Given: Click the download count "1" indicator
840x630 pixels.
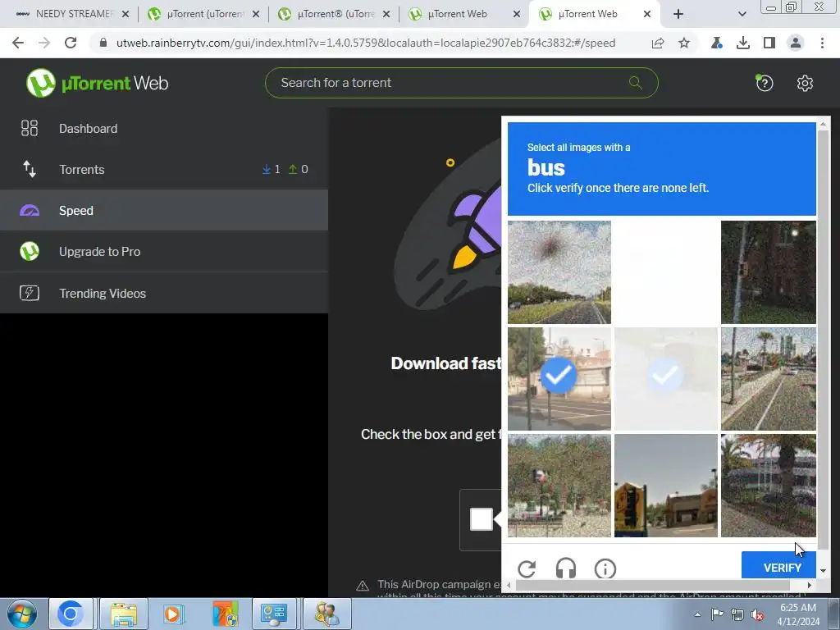Looking at the screenshot, I should [272, 169].
